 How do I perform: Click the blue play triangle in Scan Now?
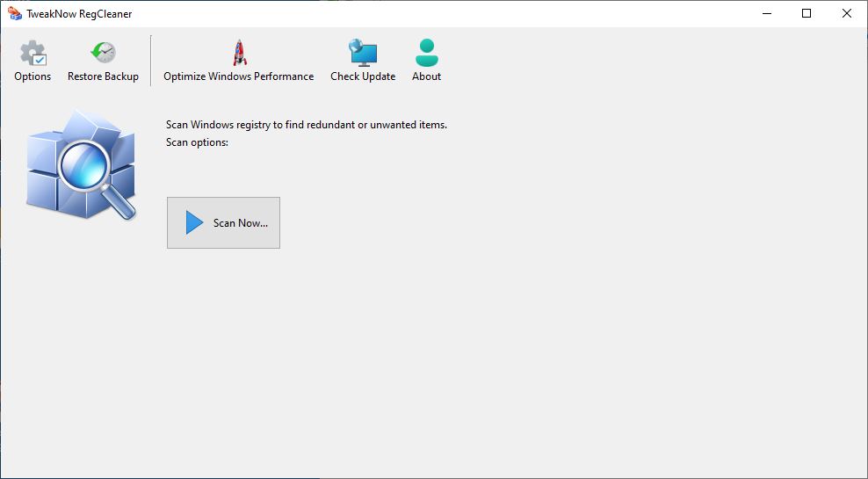pyautogui.click(x=194, y=222)
